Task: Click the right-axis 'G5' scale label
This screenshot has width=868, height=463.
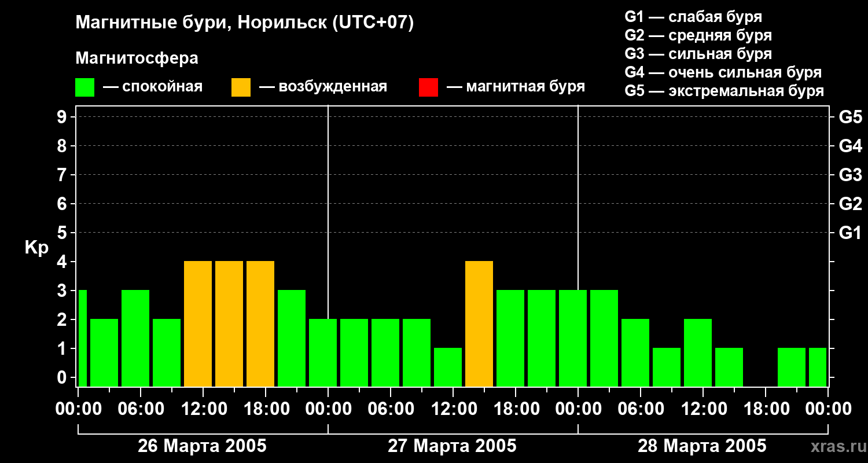Action: (850, 117)
